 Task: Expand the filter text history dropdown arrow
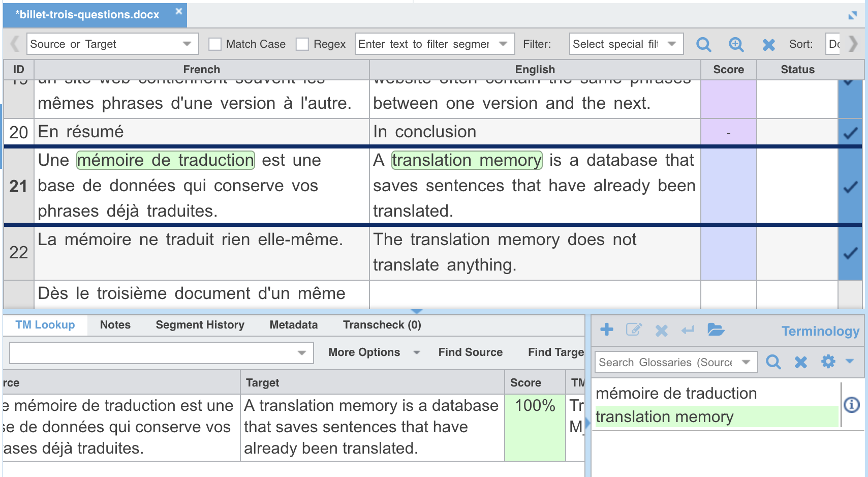[503, 44]
